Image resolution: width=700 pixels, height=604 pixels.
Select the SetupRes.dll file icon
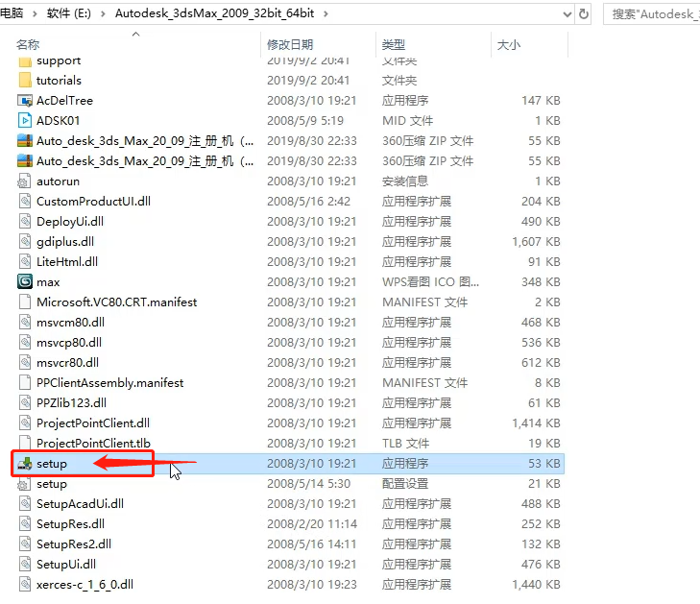click(x=25, y=523)
